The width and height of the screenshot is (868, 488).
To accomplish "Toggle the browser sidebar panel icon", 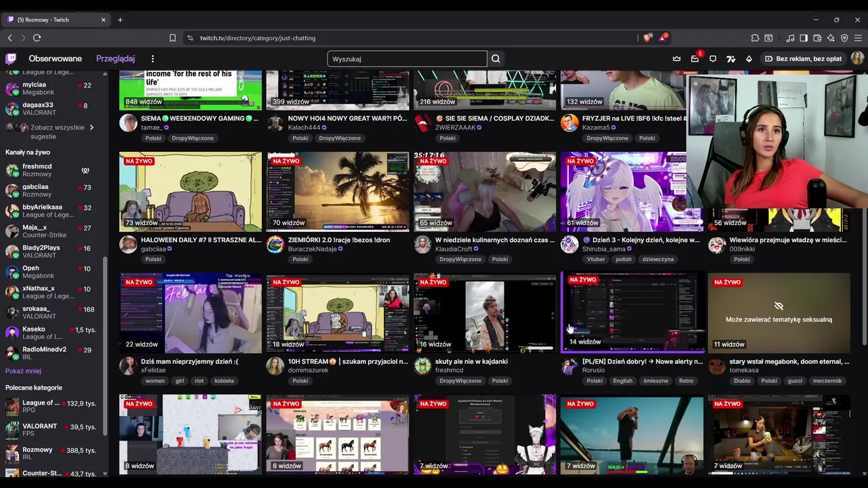I will point(804,38).
